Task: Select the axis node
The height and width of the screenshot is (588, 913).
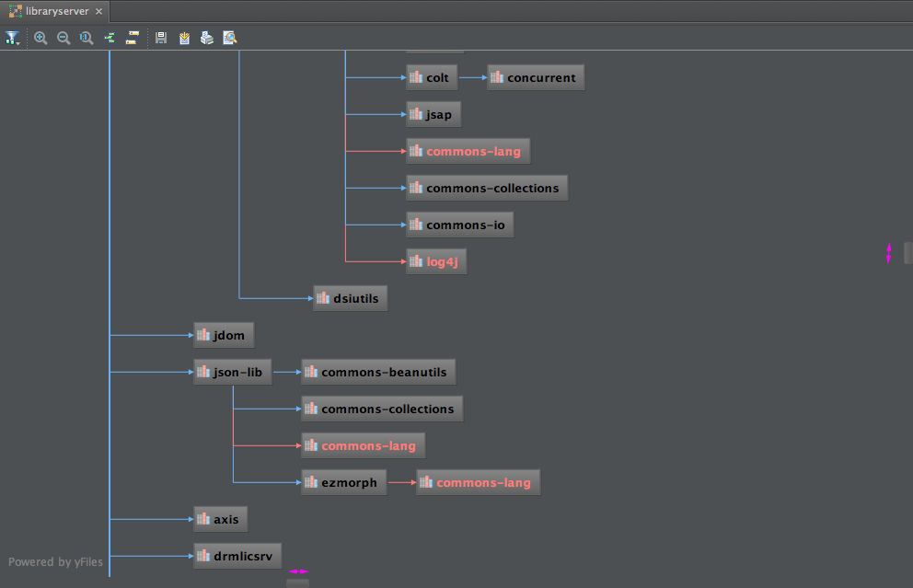Action: 221,519
